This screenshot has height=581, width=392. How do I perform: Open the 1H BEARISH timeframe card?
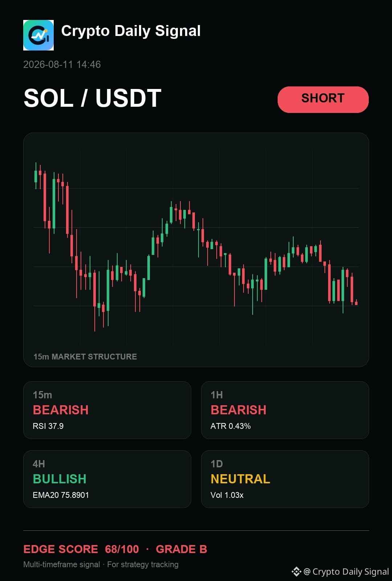click(285, 410)
